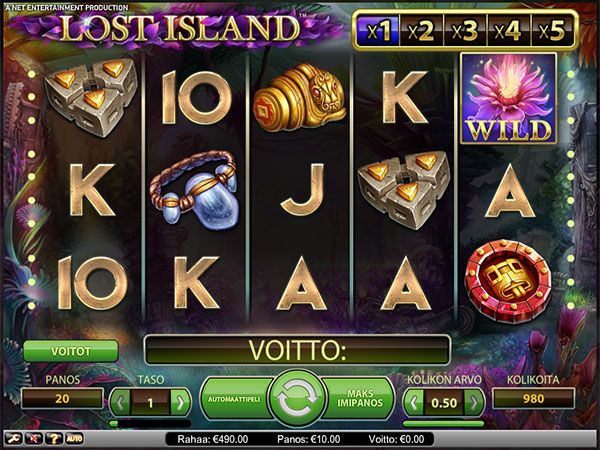Increase Taso level with right arrow
600x450 pixels.
tap(180, 403)
